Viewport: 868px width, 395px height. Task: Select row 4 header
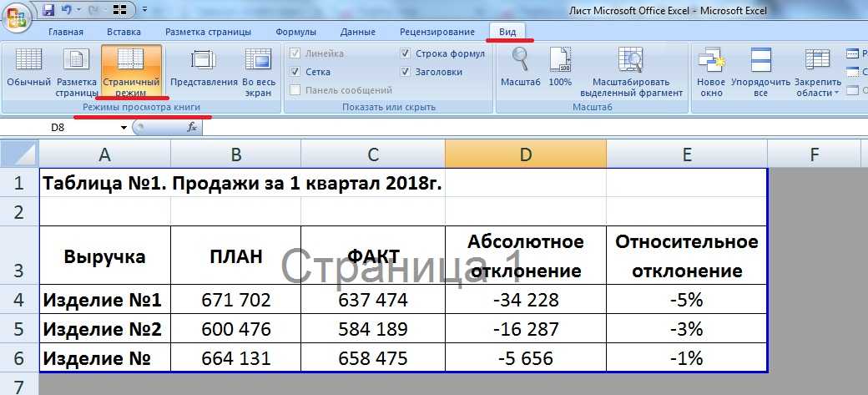coord(19,300)
